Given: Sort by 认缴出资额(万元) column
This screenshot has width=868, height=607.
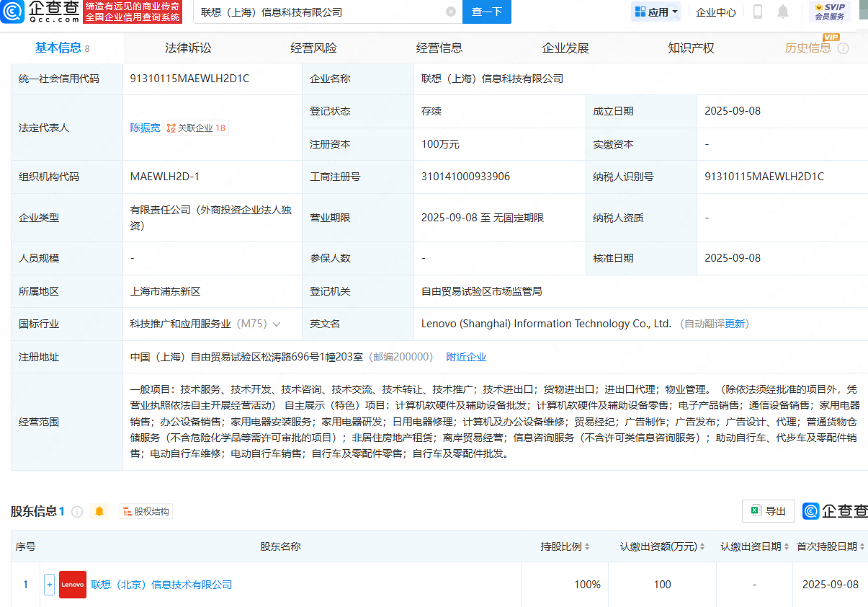Looking at the screenshot, I should click(702, 547).
